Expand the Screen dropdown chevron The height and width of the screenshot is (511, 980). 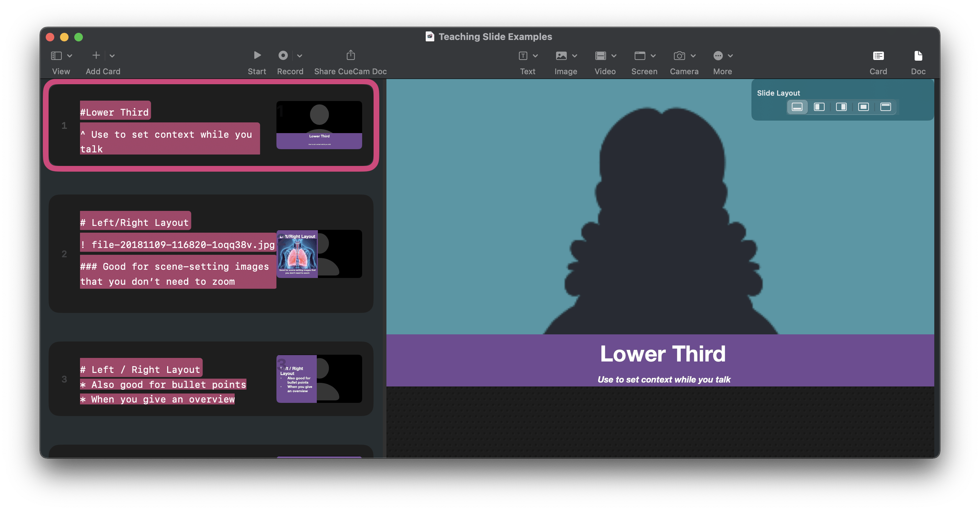coord(653,56)
